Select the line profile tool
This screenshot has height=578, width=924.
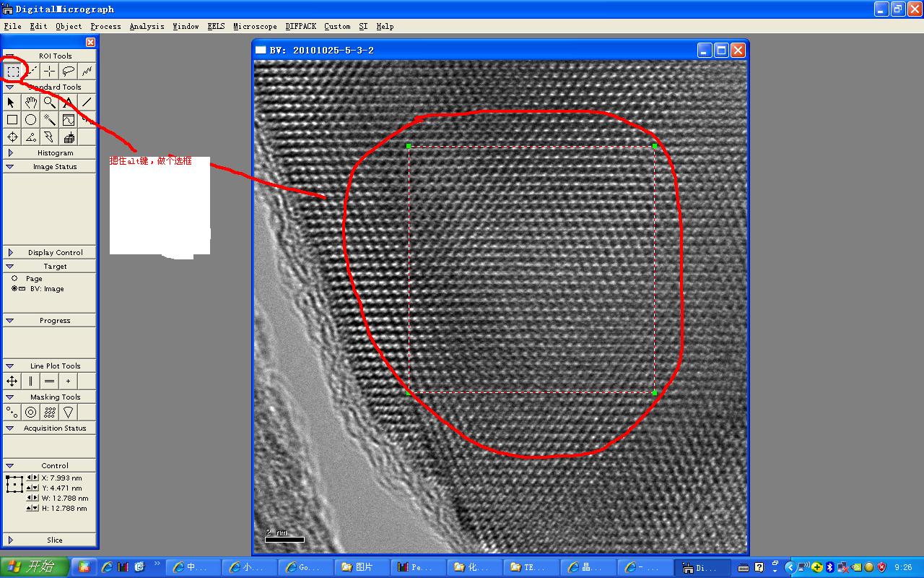tap(68, 119)
